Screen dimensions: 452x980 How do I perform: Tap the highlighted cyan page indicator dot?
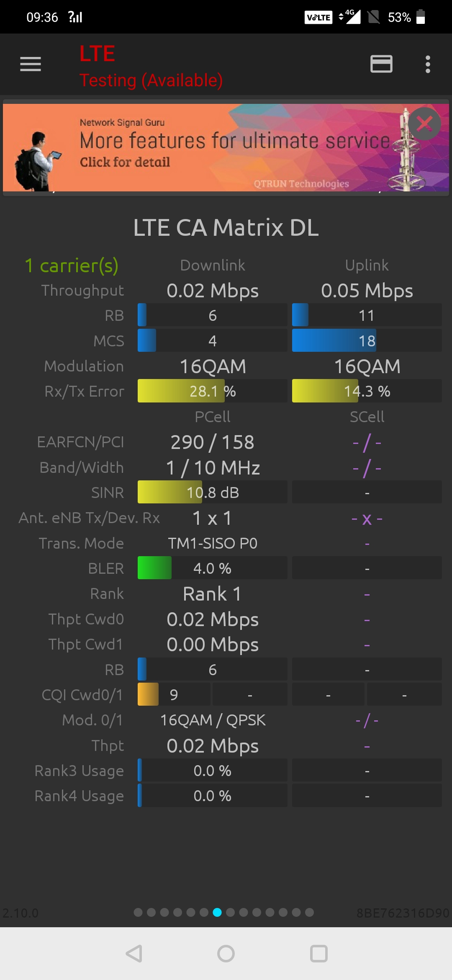click(x=217, y=912)
